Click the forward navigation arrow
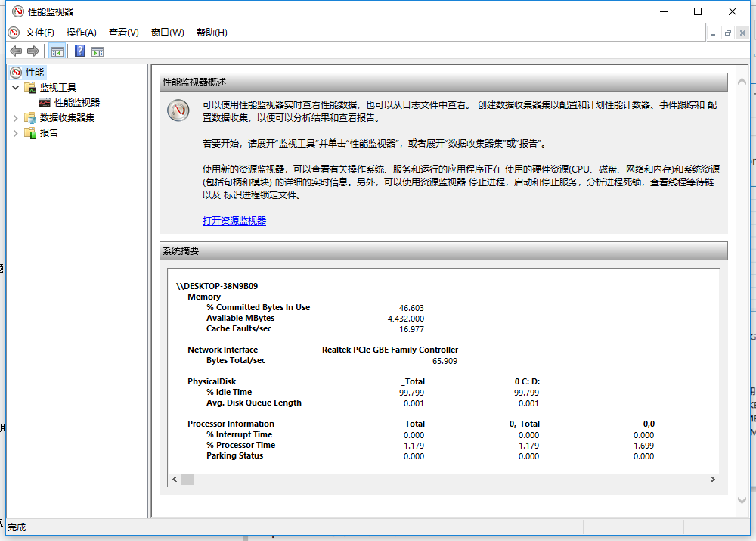 click(33, 51)
